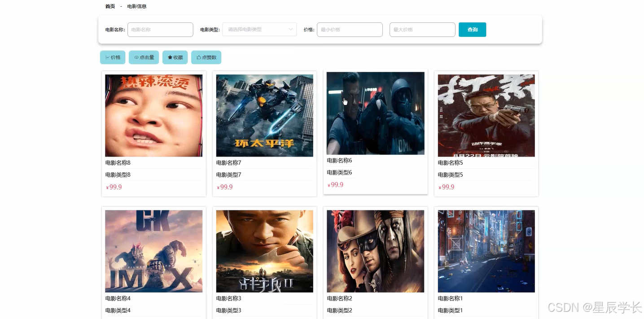Click 电影信息 breadcrumb item
The width and height of the screenshot is (644, 319).
(x=137, y=6)
